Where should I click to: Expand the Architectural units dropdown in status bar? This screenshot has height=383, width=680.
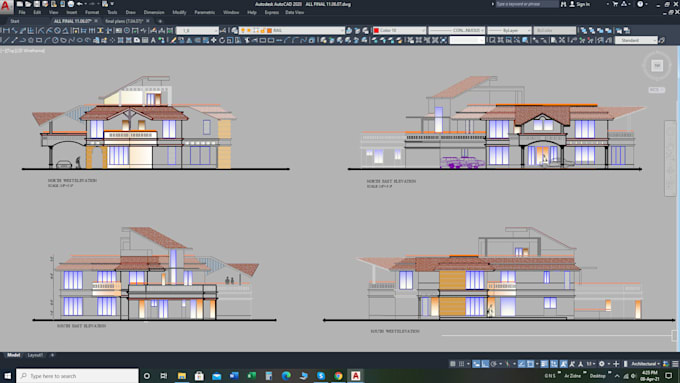click(646, 364)
